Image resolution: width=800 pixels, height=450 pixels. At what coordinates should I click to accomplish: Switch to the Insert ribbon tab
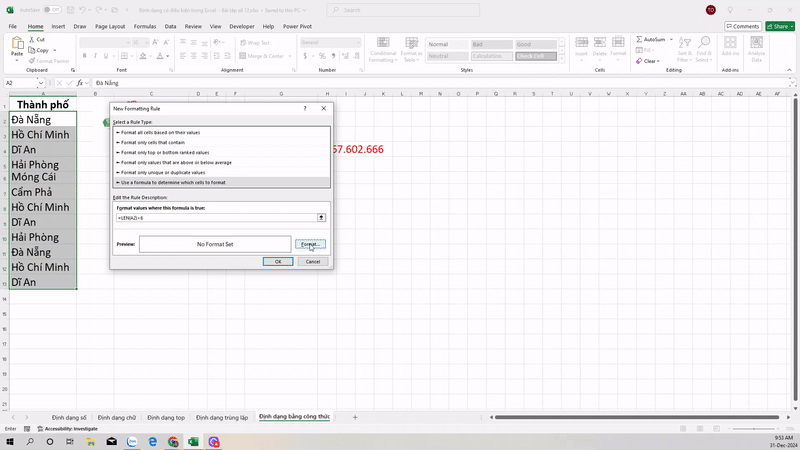click(58, 26)
